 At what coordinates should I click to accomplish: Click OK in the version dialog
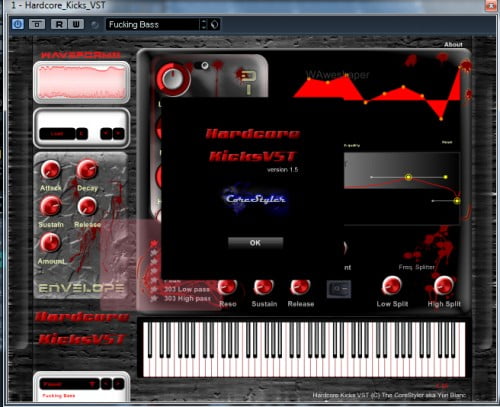coord(255,243)
